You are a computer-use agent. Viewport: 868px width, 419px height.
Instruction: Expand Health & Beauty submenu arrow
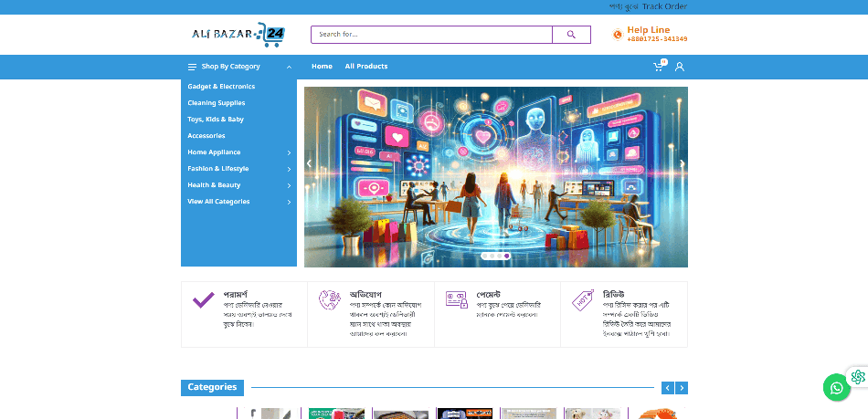click(289, 185)
